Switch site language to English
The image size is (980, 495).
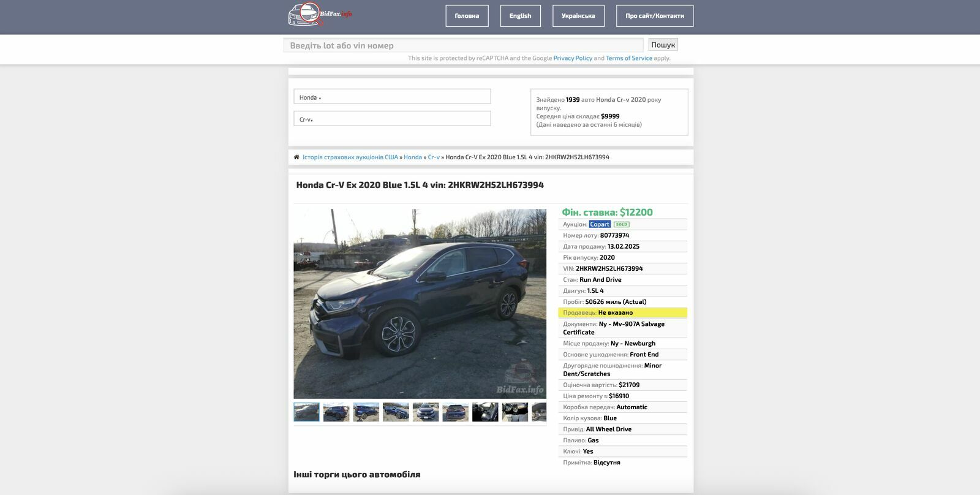[520, 16]
